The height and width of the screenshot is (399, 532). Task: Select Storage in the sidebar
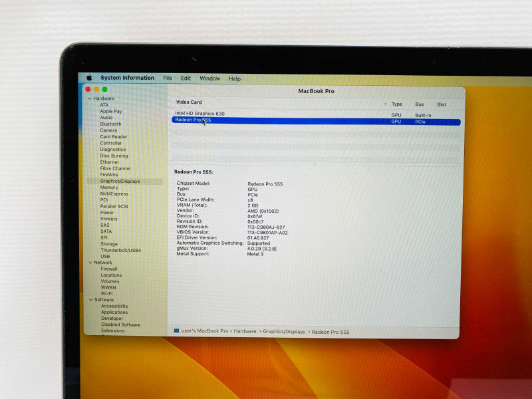[x=109, y=244]
